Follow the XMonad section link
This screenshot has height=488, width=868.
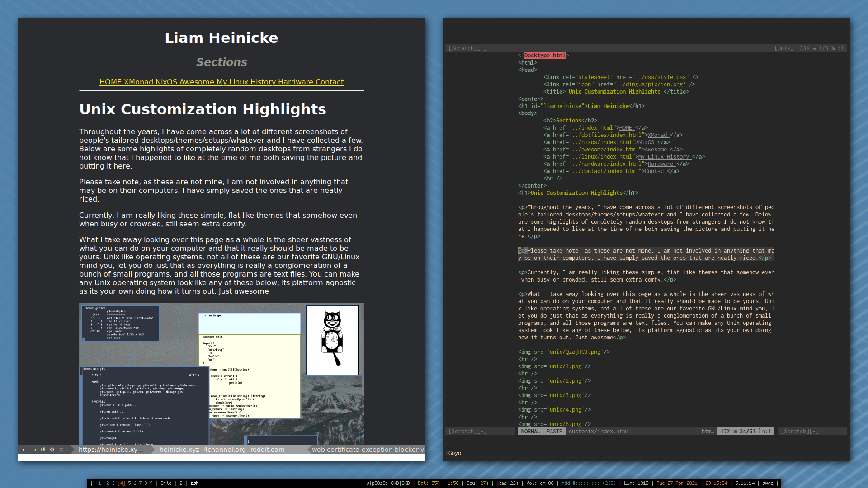click(x=138, y=82)
